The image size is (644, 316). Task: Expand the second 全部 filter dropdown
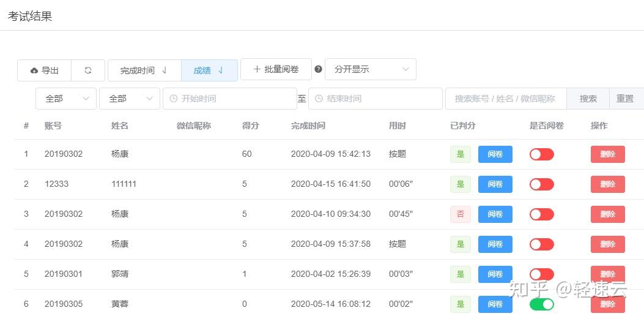pos(130,99)
